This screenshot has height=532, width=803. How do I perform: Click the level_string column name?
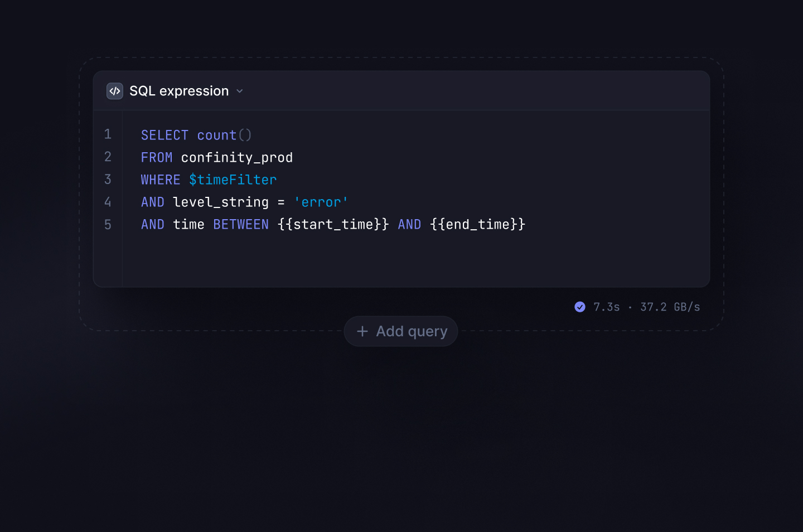click(x=221, y=202)
